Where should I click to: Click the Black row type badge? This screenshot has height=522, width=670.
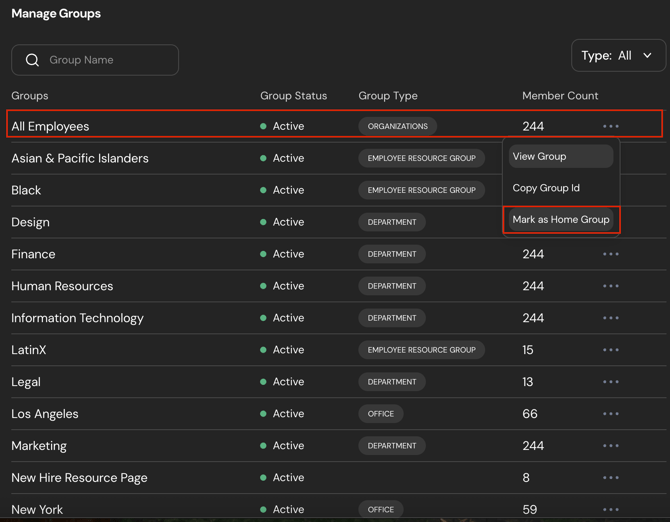point(421,190)
